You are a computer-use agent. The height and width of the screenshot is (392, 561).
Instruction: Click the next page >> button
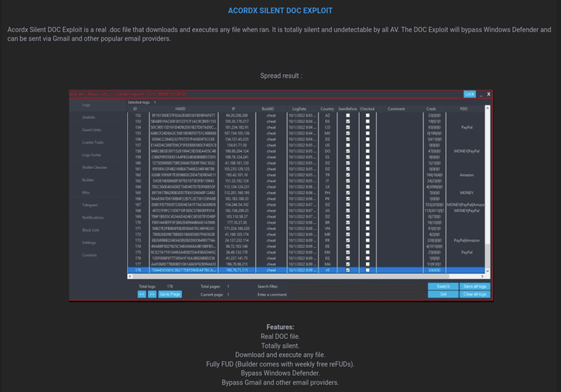151,294
